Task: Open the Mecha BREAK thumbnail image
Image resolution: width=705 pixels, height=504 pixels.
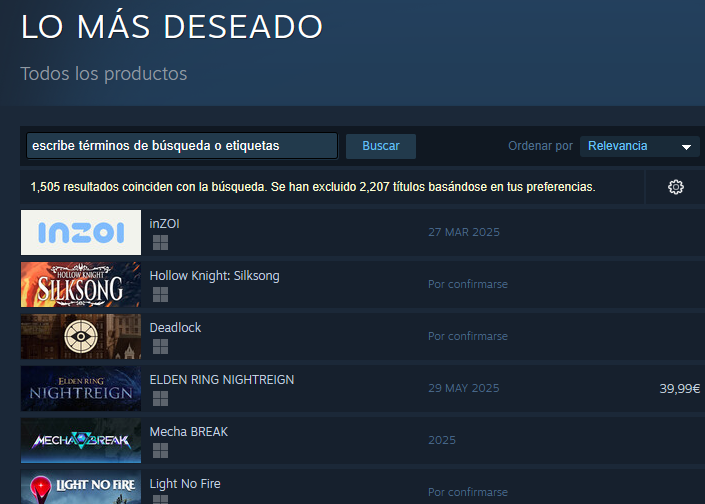Action: point(81,440)
